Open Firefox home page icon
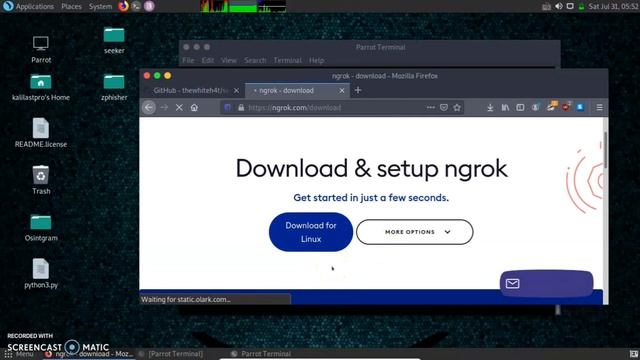This screenshot has height=360, width=640. click(194, 107)
